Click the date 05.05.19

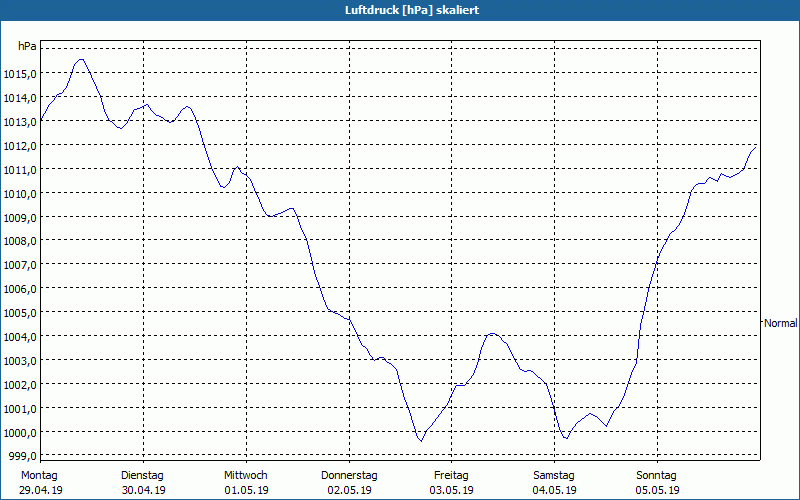[658, 490]
